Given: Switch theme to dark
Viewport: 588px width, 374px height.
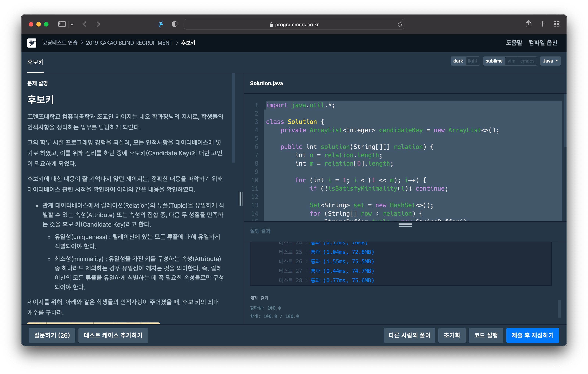Looking at the screenshot, I should click(x=458, y=61).
